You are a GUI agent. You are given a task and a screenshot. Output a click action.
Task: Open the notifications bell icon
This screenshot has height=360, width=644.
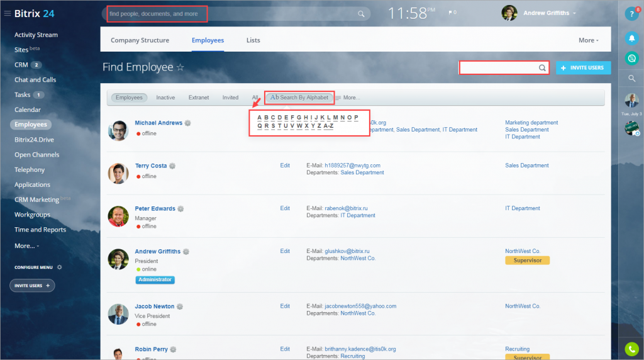pos(631,38)
